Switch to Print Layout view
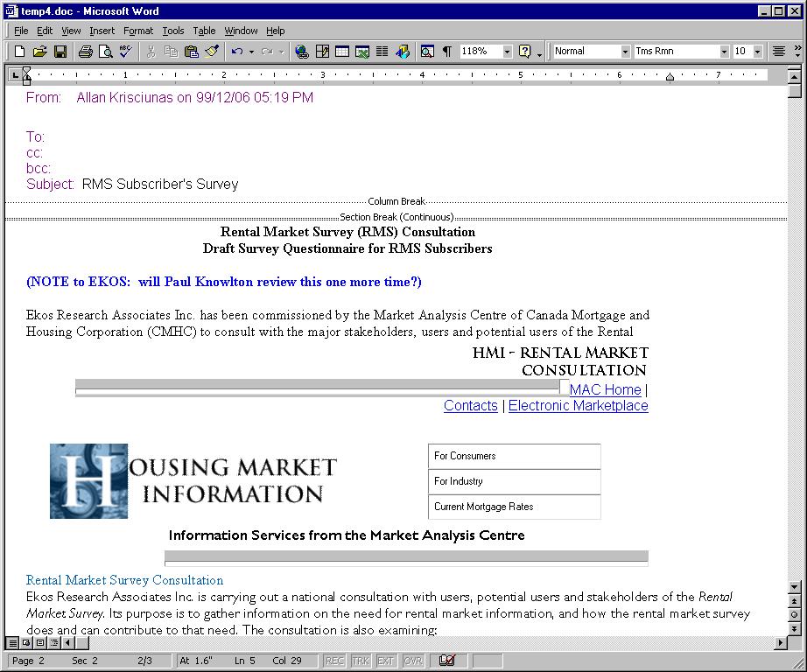807x672 pixels. click(40, 642)
